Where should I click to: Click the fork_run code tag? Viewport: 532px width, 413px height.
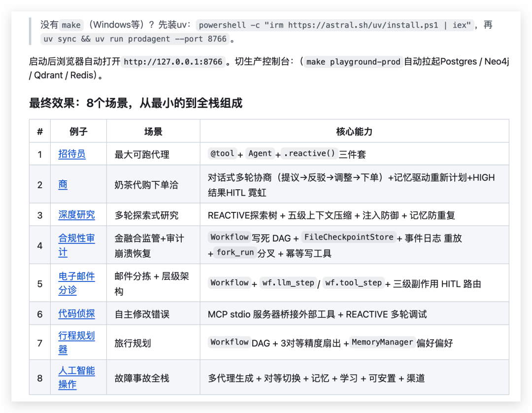235,252
